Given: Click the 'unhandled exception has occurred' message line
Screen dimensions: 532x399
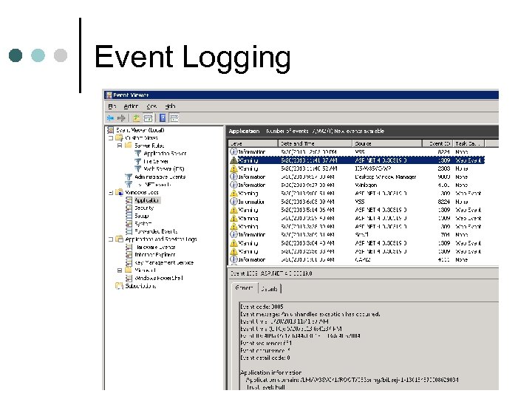Looking at the screenshot, I should coord(310,314).
